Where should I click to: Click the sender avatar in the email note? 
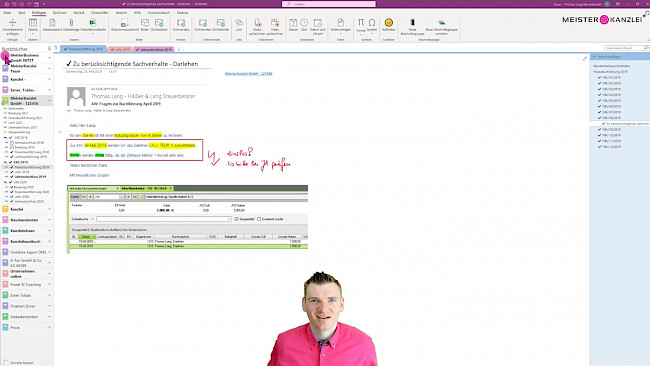pos(76,97)
